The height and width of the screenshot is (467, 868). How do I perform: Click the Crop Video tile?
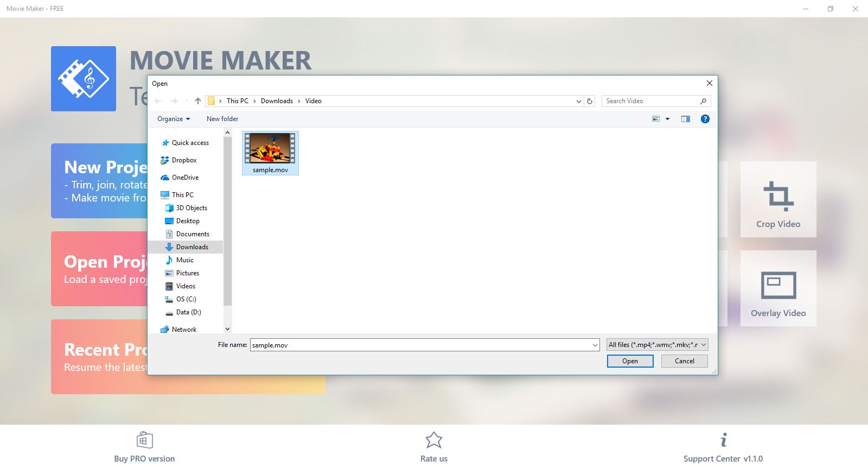[x=778, y=199]
